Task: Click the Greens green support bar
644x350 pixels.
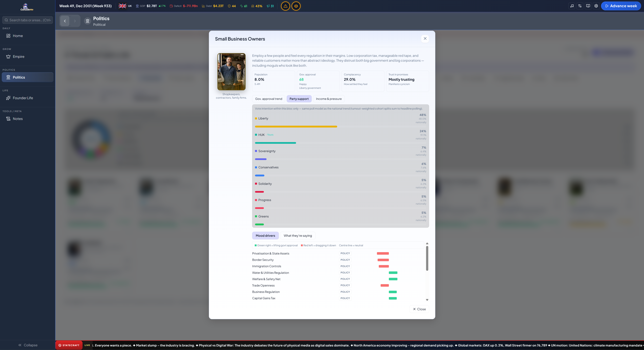Action: (x=259, y=225)
